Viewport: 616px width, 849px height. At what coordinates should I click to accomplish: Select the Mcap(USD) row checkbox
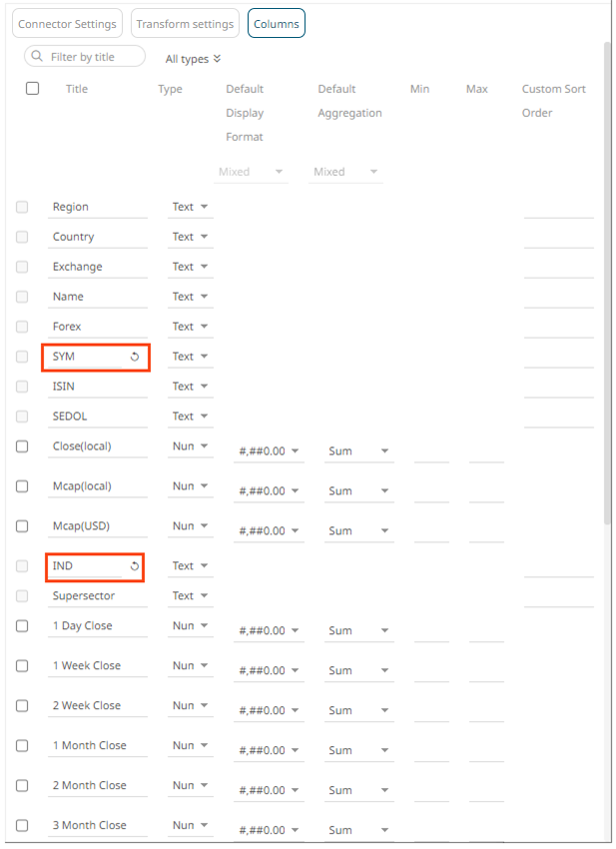[x=22, y=526]
